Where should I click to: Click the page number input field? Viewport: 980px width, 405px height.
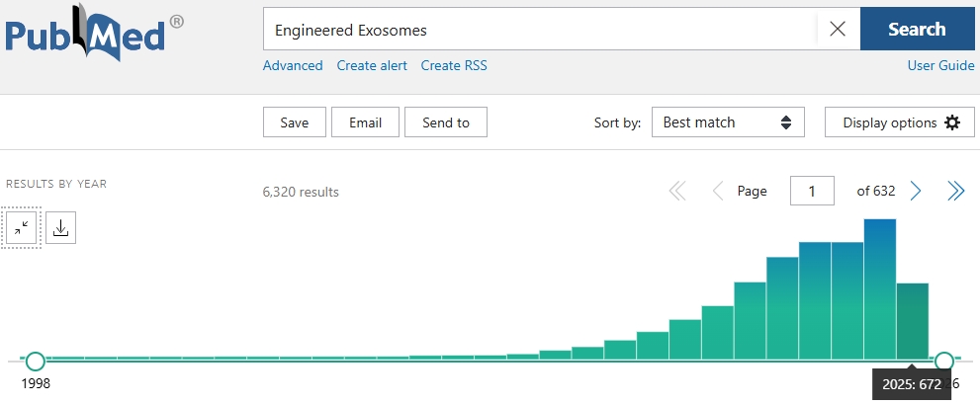click(812, 192)
